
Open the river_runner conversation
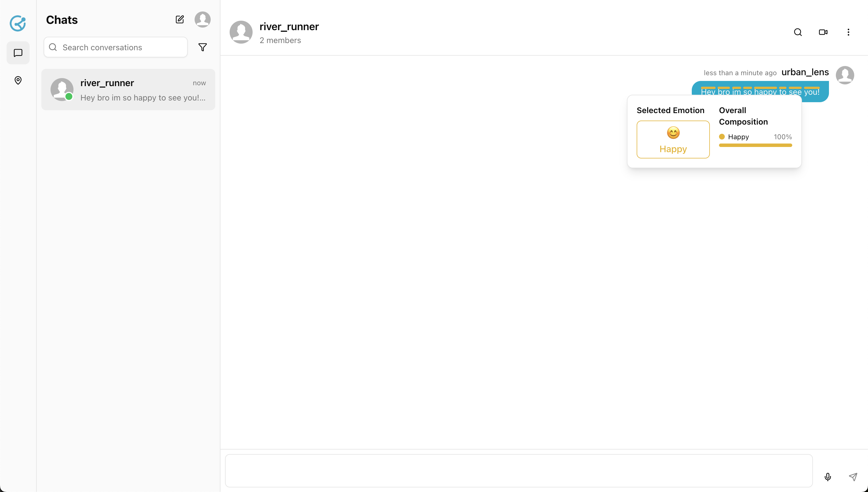click(x=128, y=90)
